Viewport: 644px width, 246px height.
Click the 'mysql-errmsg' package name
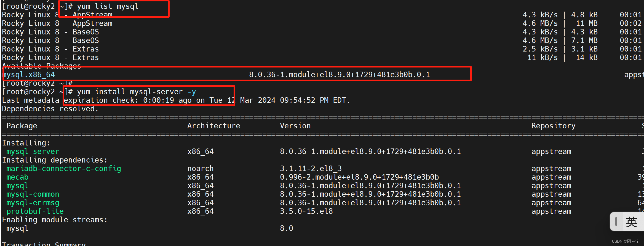click(x=33, y=203)
